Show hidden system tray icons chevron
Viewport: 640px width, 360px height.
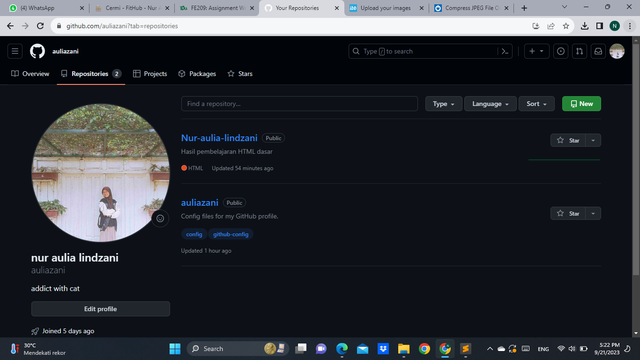(489, 349)
